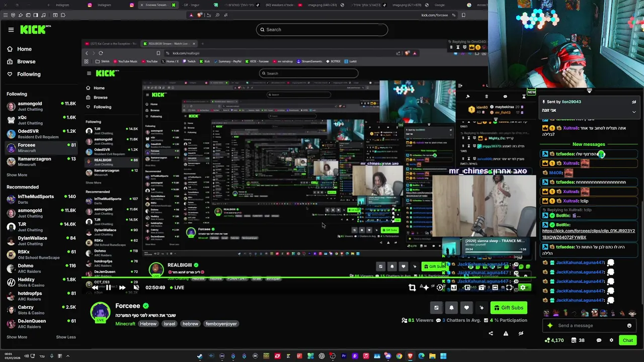Click the Hebrew tag with capital H
Image resolution: width=644 pixels, height=362 pixels.
click(148, 324)
